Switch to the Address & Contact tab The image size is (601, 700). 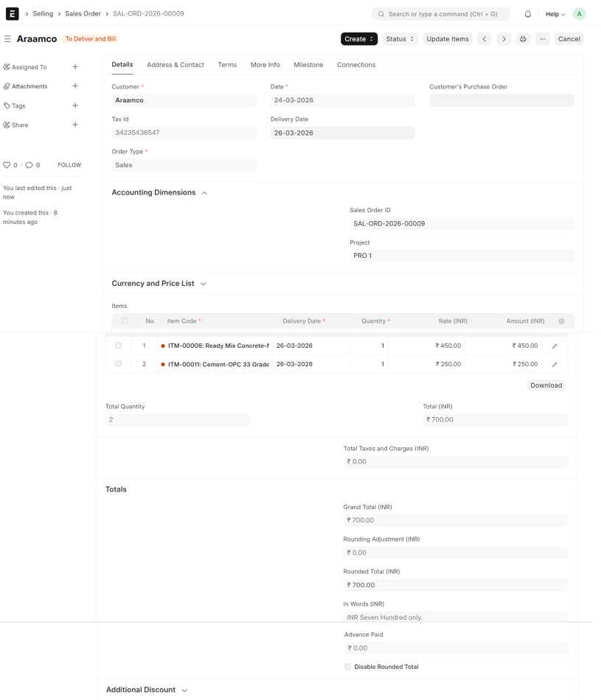[x=176, y=65]
